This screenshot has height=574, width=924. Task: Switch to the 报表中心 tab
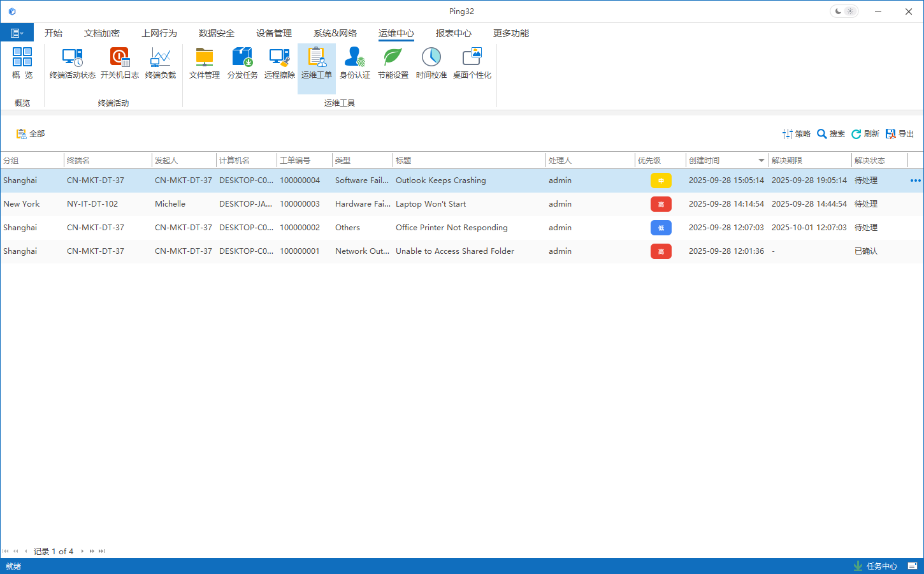coord(453,33)
